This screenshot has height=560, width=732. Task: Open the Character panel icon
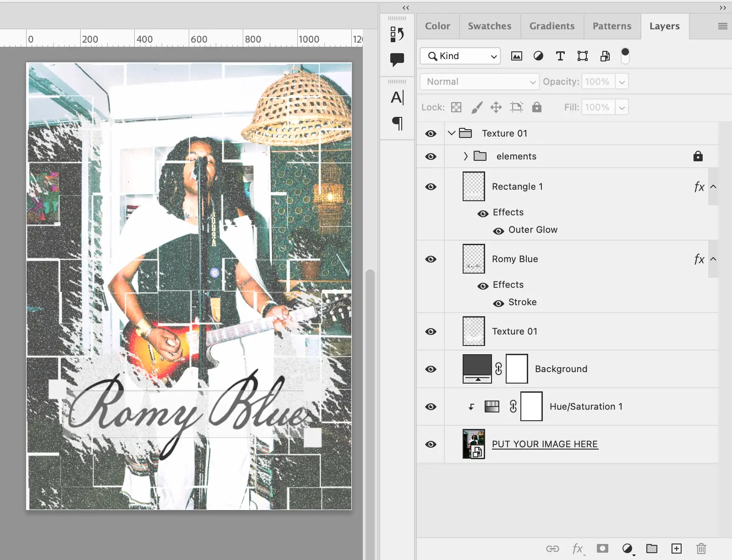397,98
